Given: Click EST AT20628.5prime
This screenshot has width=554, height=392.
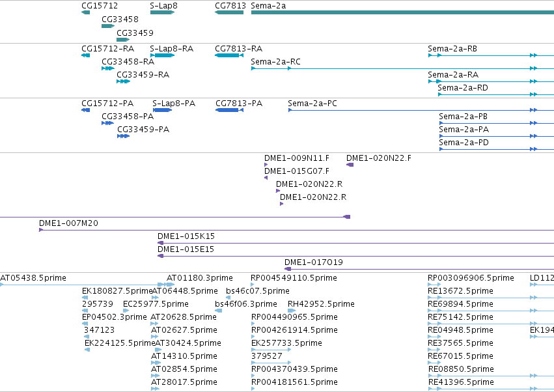Looking at the screenshot, I should tap(184, 317).
